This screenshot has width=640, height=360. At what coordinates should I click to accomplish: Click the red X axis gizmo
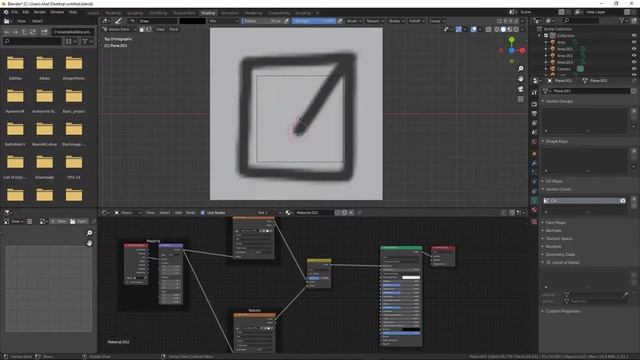(522, 50)
